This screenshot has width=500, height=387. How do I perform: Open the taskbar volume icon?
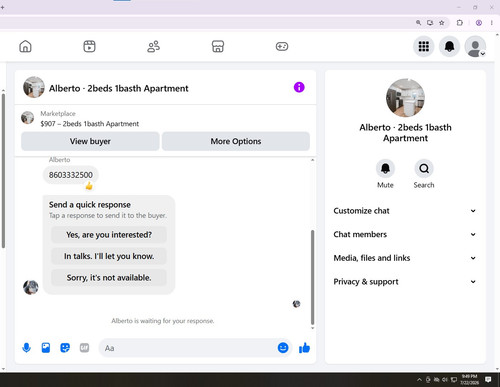tap(445, 380)
